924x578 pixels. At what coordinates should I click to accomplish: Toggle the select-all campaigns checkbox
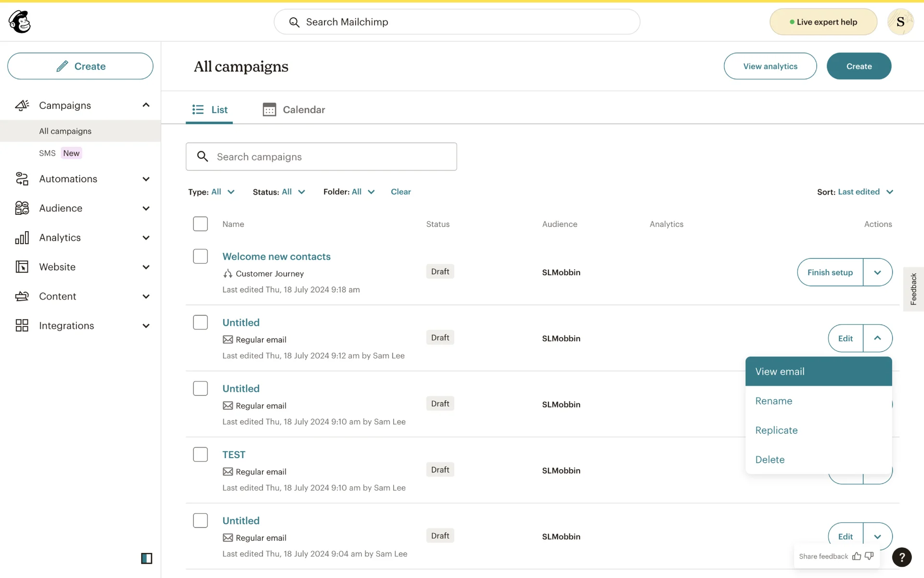tap(200, 224)
